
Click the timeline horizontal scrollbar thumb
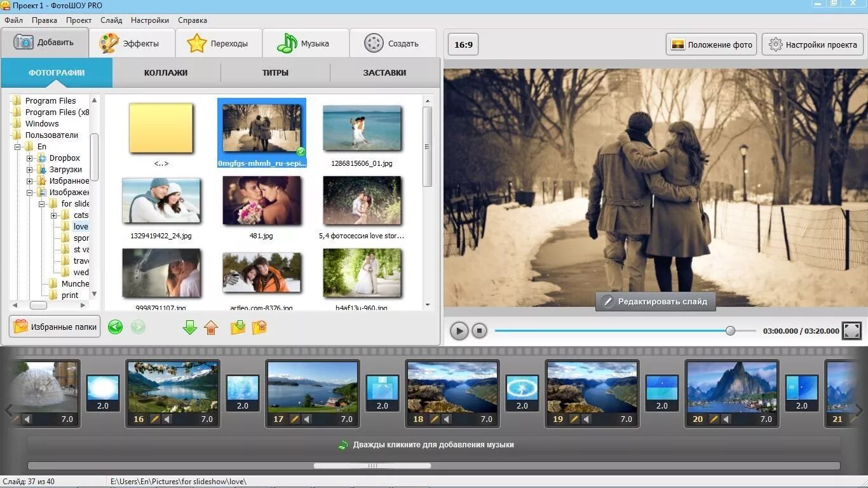coord(372,466)
